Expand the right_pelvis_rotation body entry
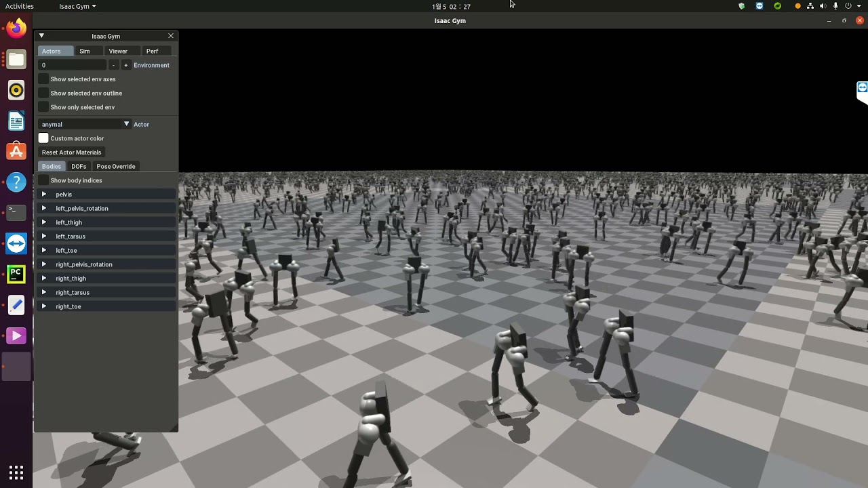868x488 pixels. [107, 264]
